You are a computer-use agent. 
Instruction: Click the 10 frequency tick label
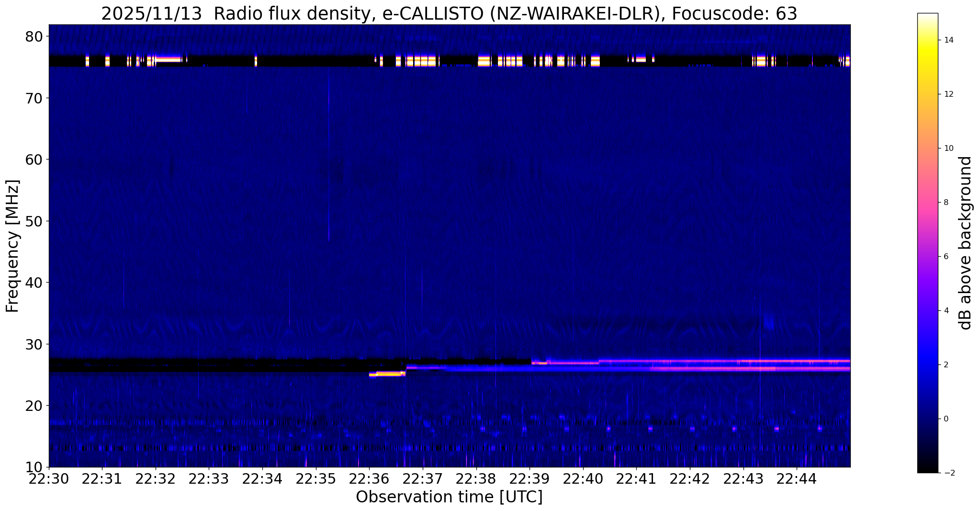[34, 467]
